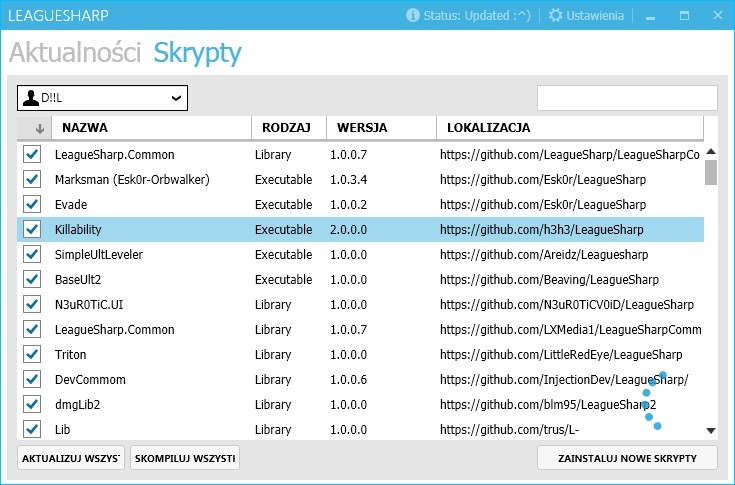The width and height of the screenshot is (735, 485).
Task: Click Executable type in Evade row
Action: (284, 204)
